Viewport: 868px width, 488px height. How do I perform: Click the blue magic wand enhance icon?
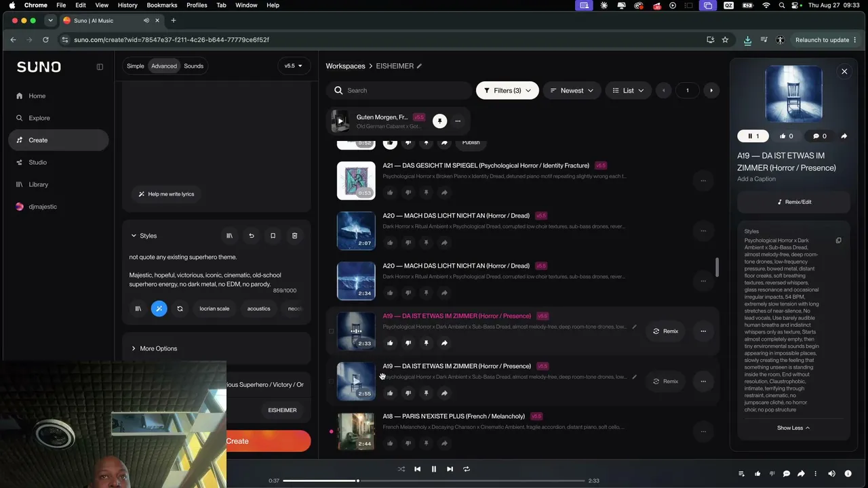159,308
